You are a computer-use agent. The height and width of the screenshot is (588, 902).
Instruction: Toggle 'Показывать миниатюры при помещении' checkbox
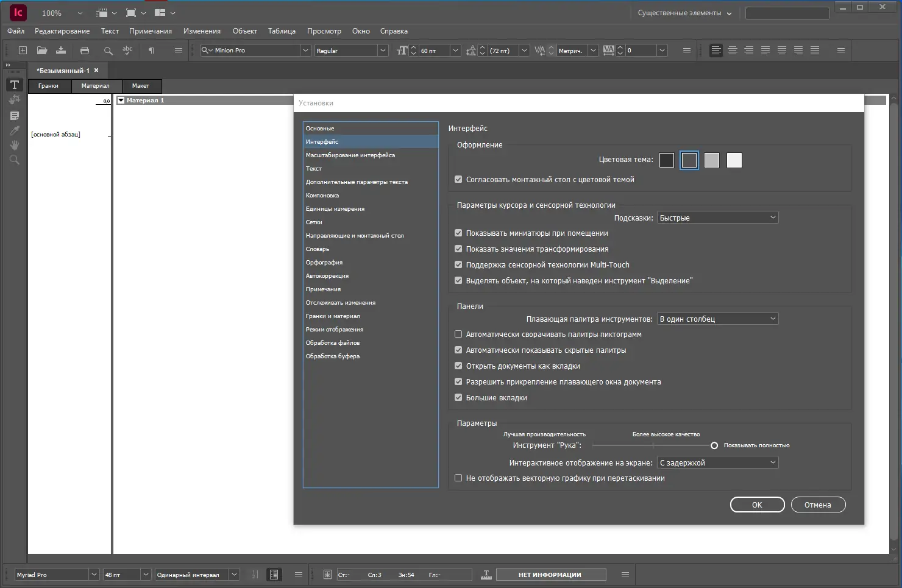[x=458, y=233]
